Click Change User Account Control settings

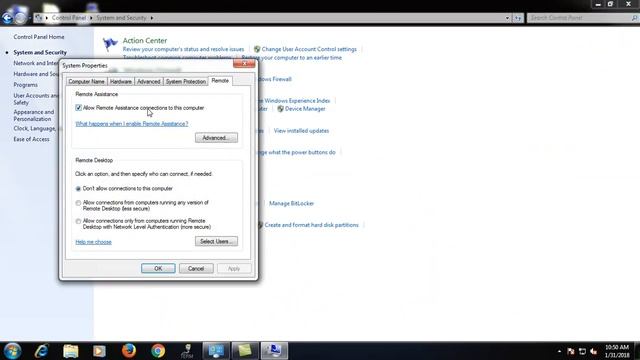(x=309, y=49)
